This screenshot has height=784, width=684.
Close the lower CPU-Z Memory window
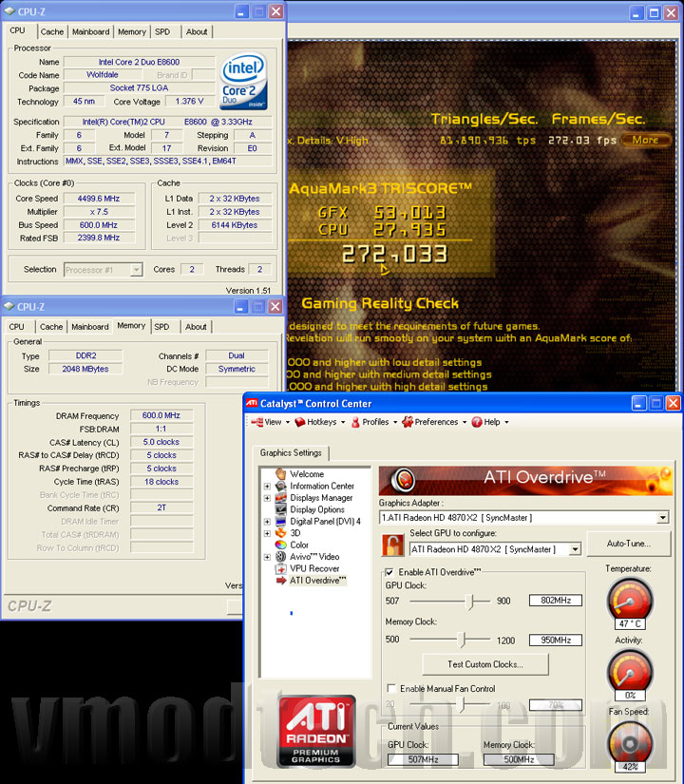275,307
